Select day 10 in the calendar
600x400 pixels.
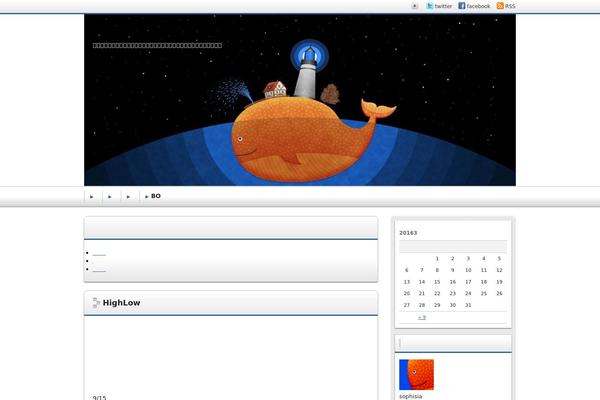click(468, 270)
